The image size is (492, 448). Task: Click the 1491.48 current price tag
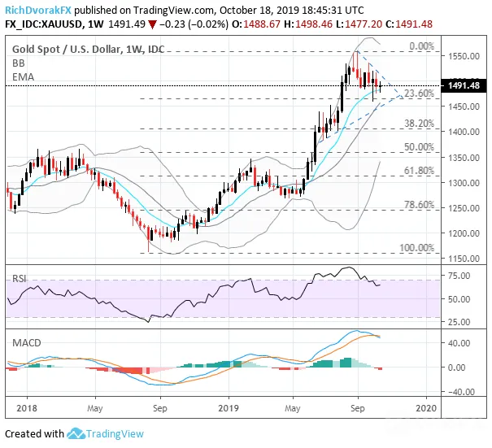(464, 85)
